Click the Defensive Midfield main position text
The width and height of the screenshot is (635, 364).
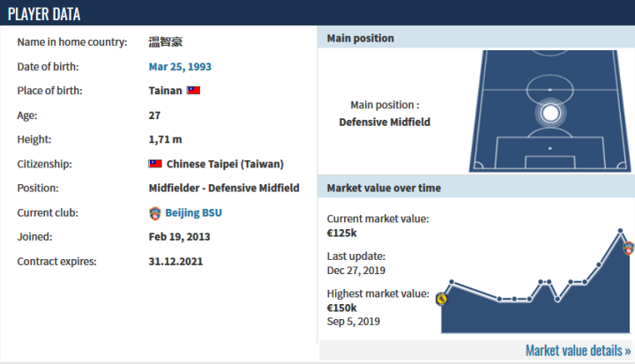point(385,122)
